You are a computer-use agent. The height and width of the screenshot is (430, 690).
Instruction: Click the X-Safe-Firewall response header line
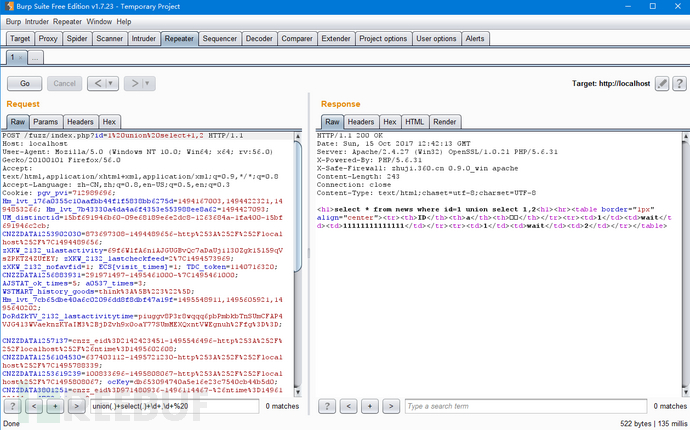click(x=418, y=168)
